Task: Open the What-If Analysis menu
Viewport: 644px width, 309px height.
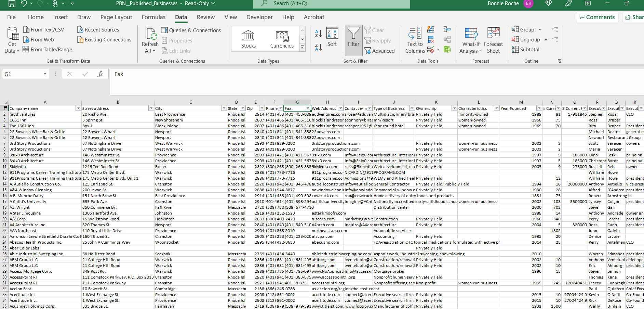Action: 471,40
